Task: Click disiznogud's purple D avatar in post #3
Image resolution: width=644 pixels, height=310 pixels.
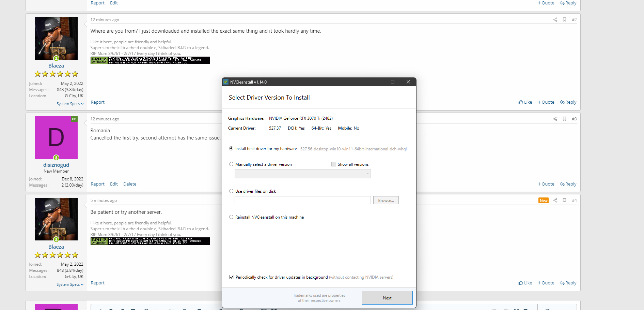Action: point(56,137)
